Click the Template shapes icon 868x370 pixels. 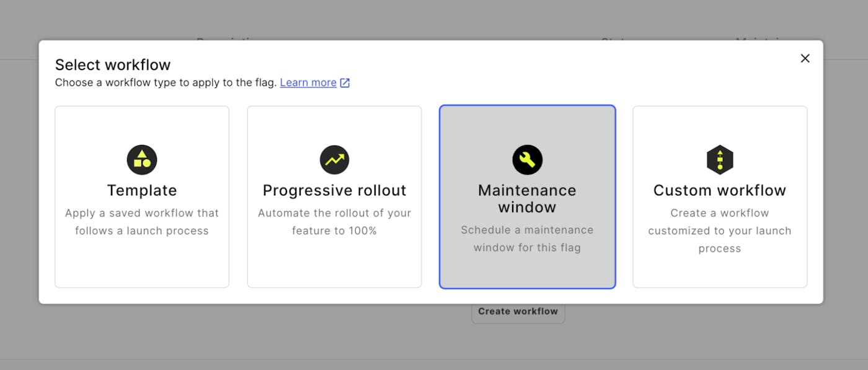(142, 160)
